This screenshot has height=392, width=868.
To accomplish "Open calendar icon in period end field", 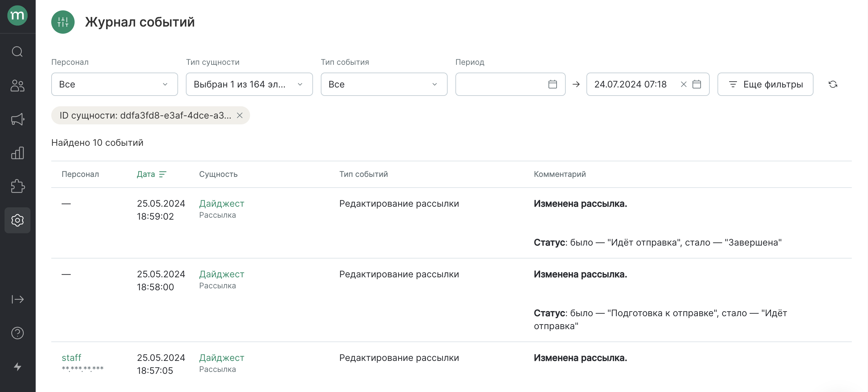I will coord(696,84).
